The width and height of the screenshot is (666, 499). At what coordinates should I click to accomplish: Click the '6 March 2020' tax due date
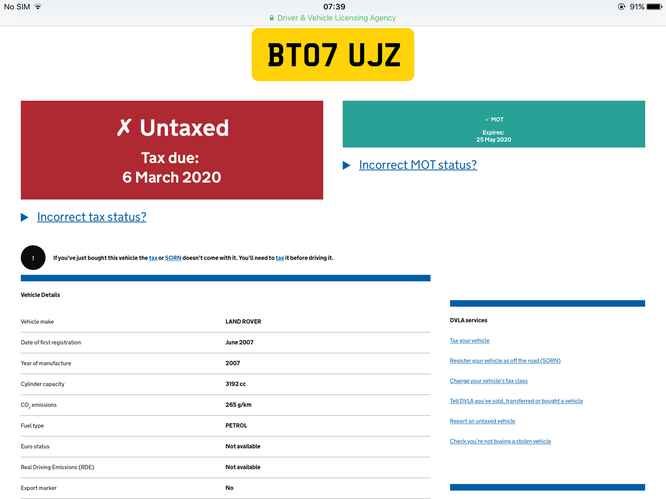click(172, 177)
